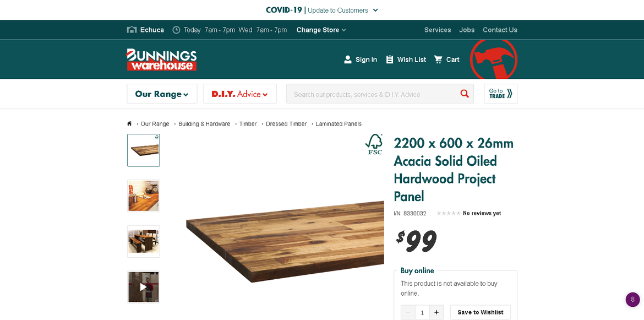Open the Change Store dropdown
The width and height of the screenshot is (644, 320).
(321, 30)
